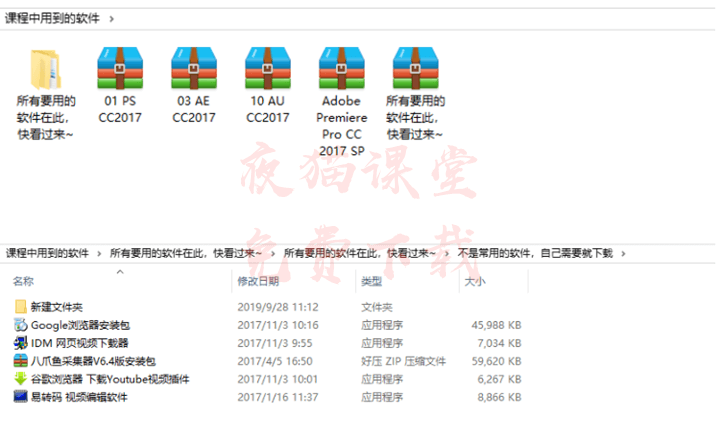The height and width of the screenshot is (438, 720).
Task: Sort by 修改日期 column header
Action: 258,281
